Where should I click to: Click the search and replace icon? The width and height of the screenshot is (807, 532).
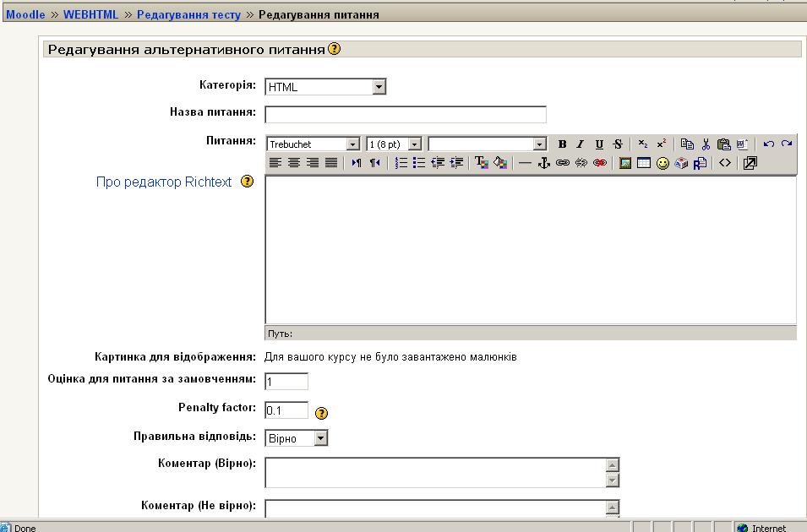700,163
